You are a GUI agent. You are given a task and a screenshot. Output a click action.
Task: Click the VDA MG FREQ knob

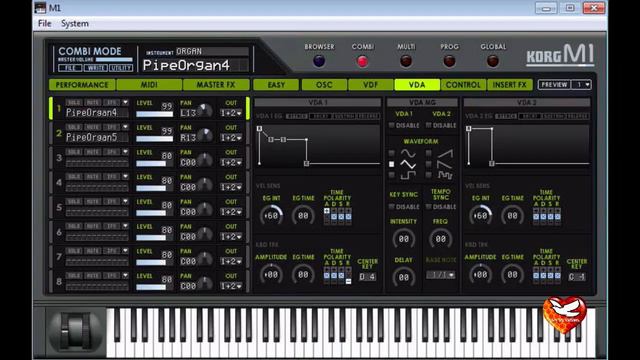(x=440, y=239)
